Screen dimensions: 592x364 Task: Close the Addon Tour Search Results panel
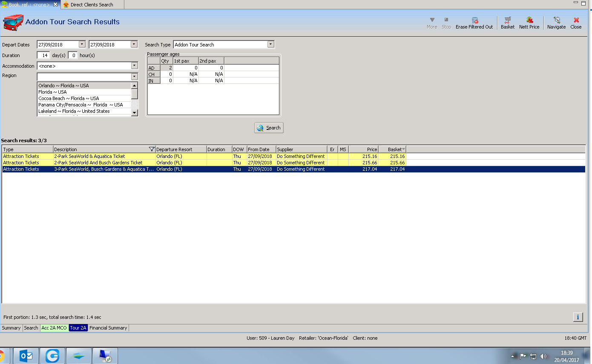[576, 23]
